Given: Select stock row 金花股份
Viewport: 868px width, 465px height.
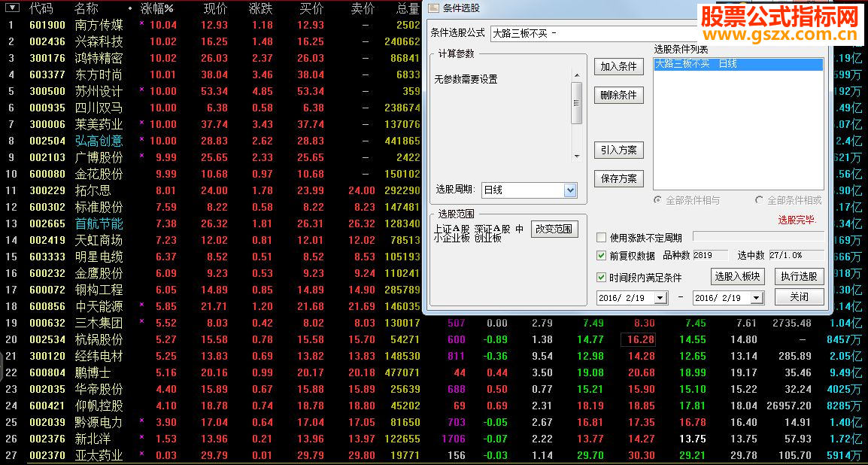Looking at the screenshot, I should 212,175.
